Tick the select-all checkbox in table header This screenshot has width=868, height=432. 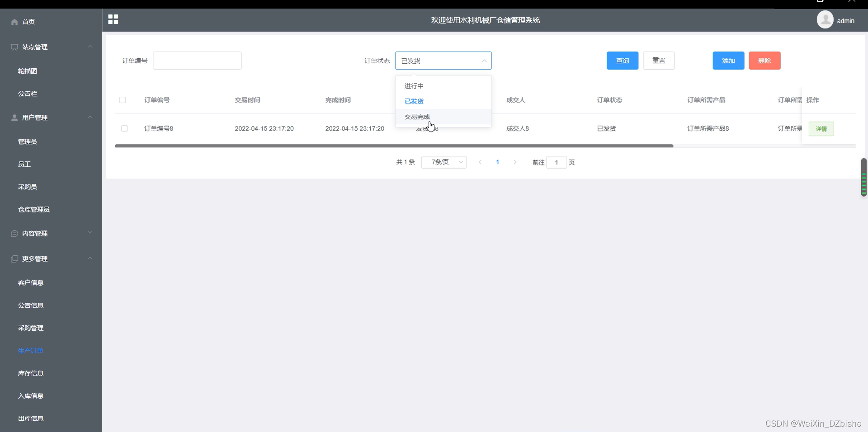[123, 100]
